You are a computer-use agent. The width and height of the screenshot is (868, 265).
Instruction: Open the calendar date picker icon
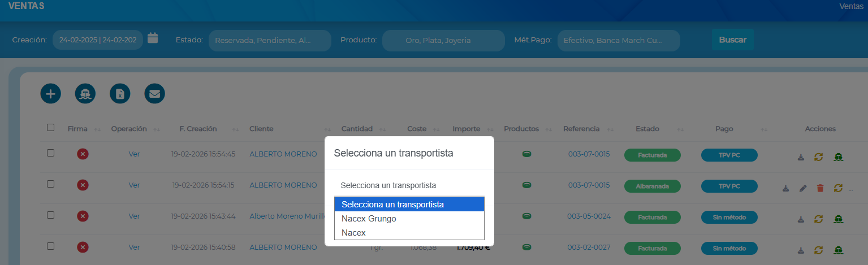coord(153,38)
